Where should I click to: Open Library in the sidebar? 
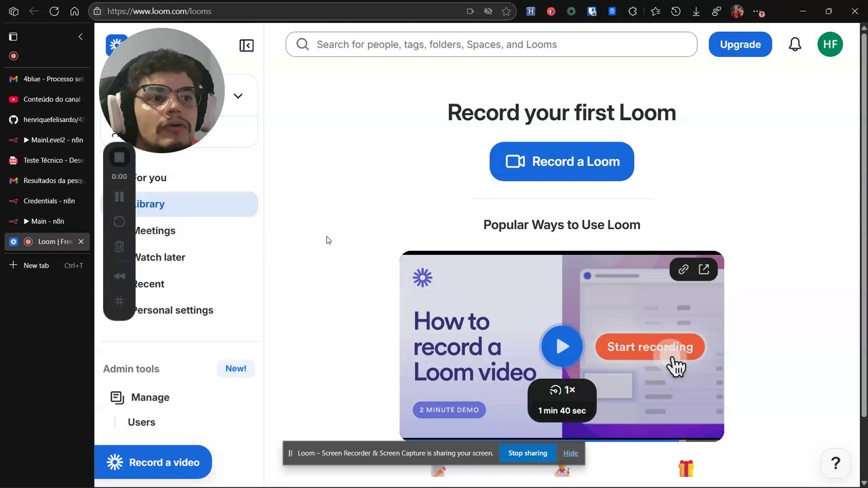click(x=180, y=204)
